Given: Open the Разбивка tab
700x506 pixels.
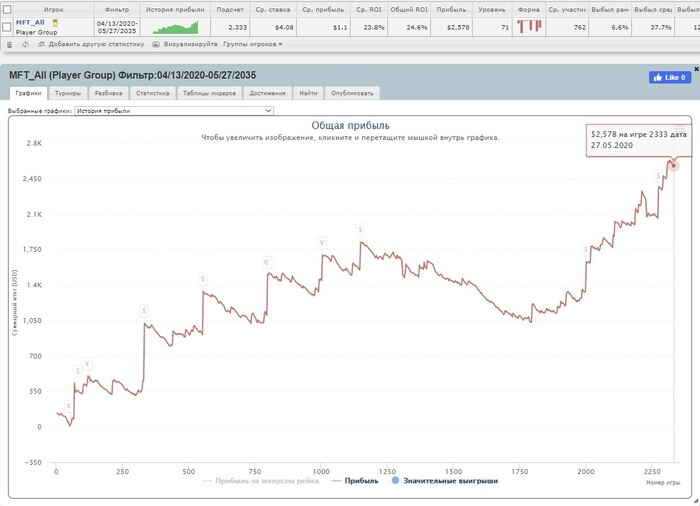Looking at the screenshot, I should (108, 93).
